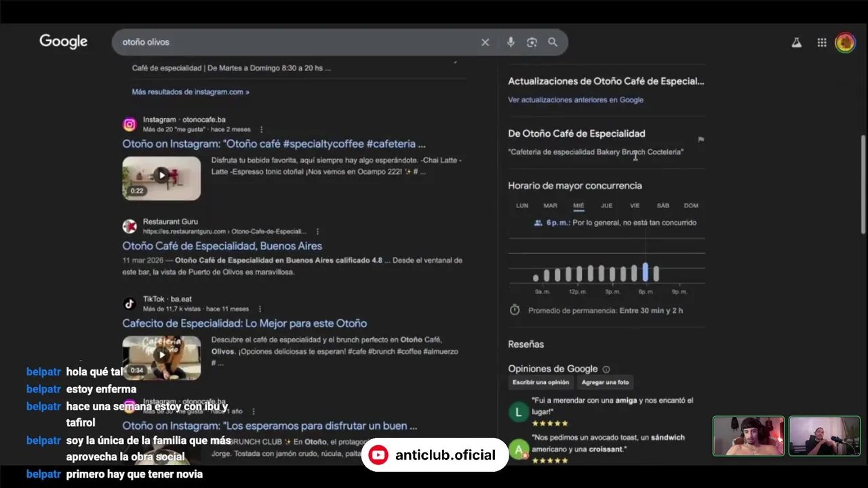
Task: Select the SÁB day tab
Action: [x=663, y=205]
